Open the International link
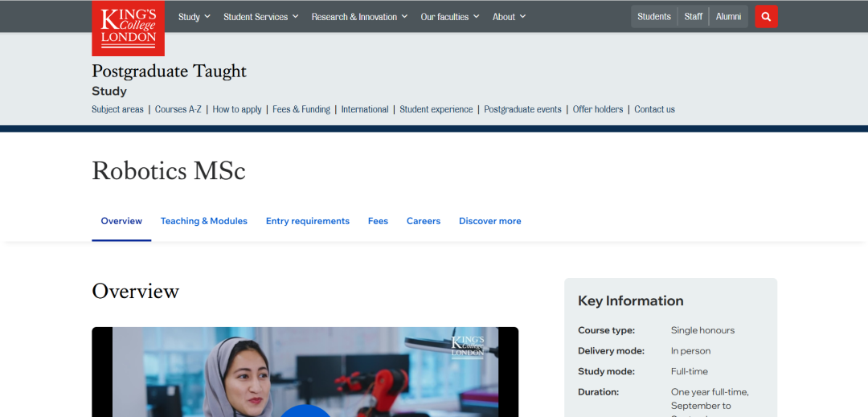This screenshot has height=417, width=868. tap(365, 109)
